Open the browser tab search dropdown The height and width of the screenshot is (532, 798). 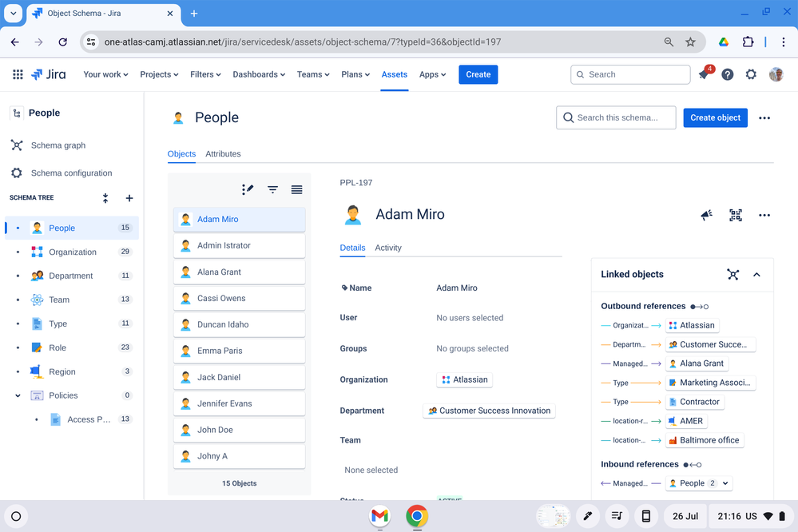point(14,14)
